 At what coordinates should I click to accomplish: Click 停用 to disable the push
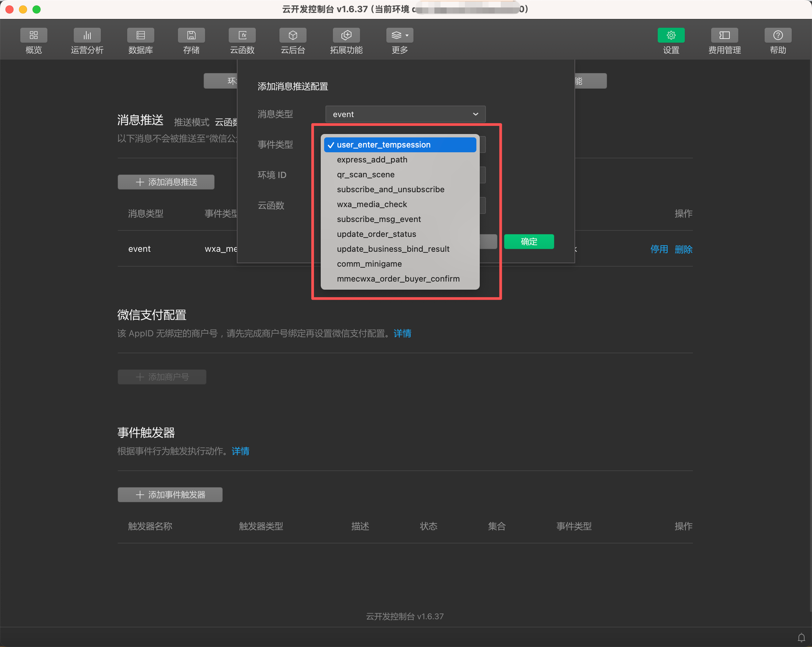tap(659, 249)
